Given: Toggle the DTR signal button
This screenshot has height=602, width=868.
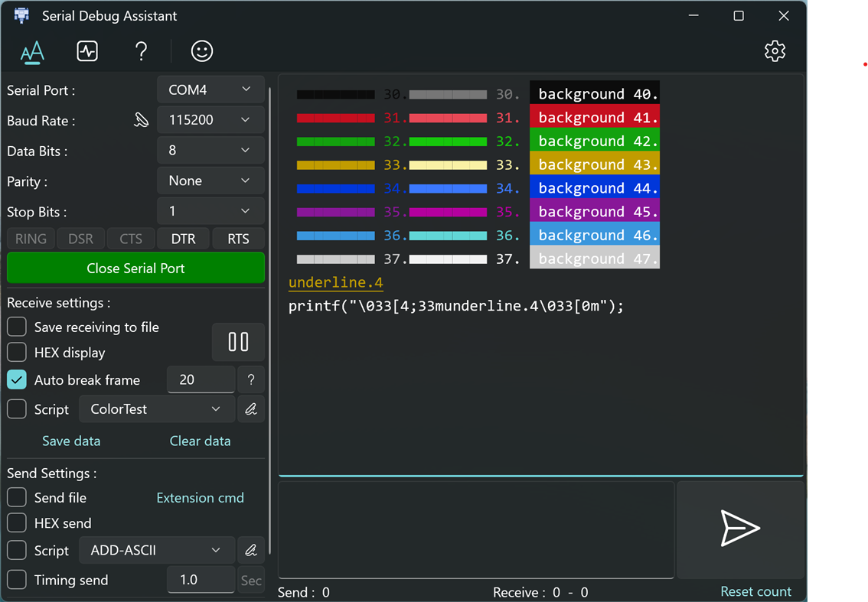Looking at the screenshot, I should pyautogui.click(x=183, y=239).
